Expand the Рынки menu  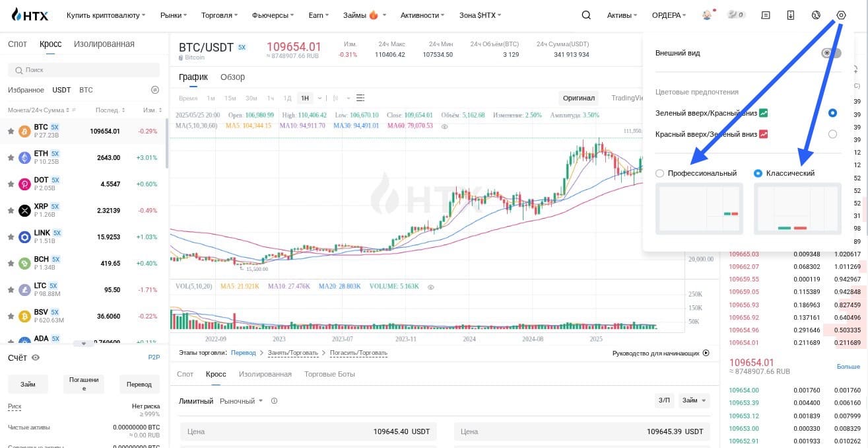174,15
